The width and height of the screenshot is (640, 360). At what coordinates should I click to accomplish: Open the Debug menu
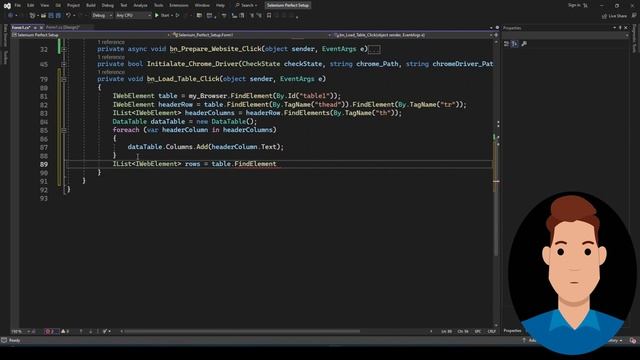(108, 5)
